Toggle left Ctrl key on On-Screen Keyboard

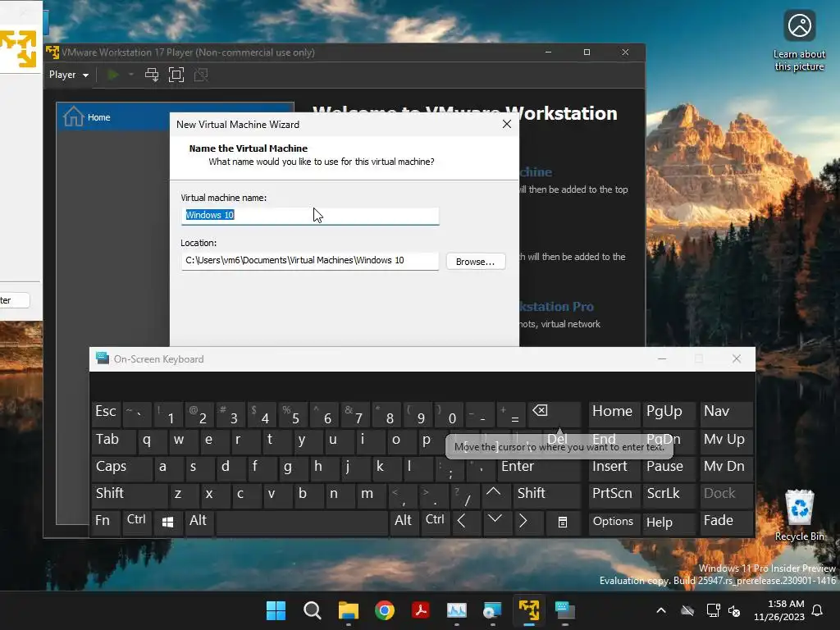[x=137, y=521]
